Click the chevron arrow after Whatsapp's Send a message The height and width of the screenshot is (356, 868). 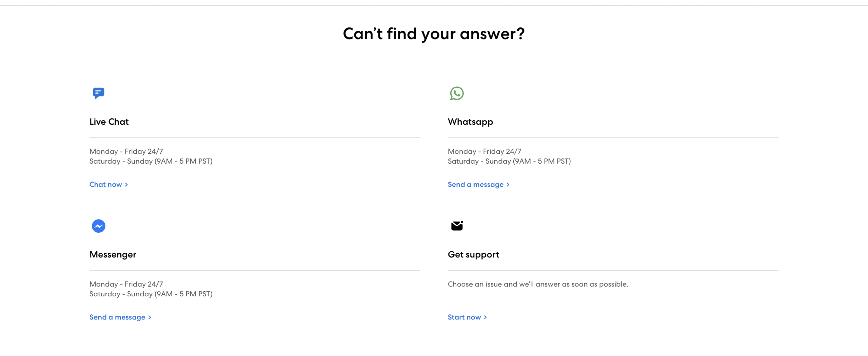(508, 185)
